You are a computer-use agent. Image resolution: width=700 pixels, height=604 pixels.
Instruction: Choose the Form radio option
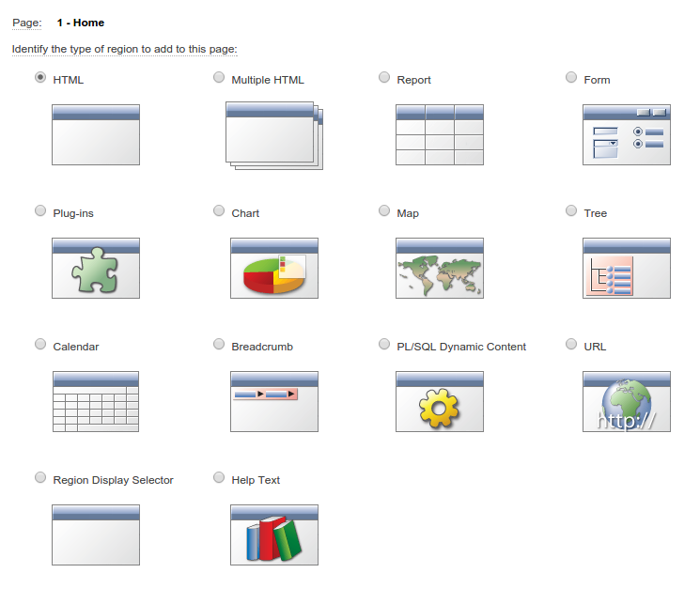coord(571,77)
